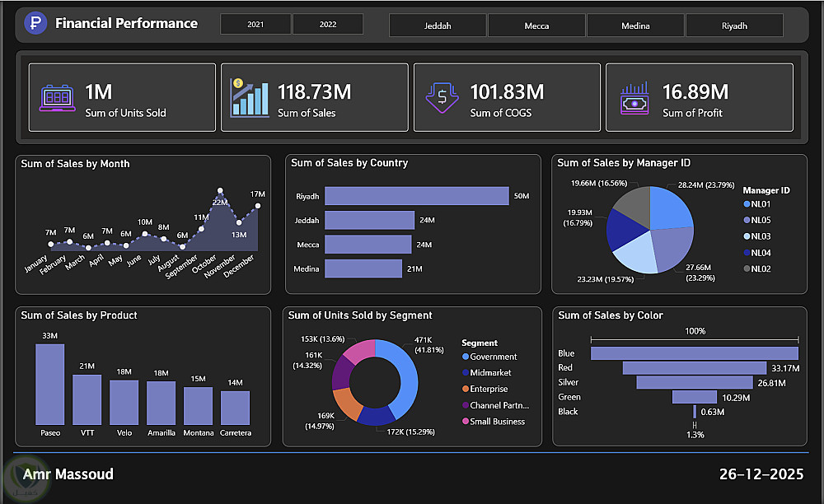The width and height of the screenshot is (824, 504).
Task: Click the Government segment legend item
Action: 489,357
